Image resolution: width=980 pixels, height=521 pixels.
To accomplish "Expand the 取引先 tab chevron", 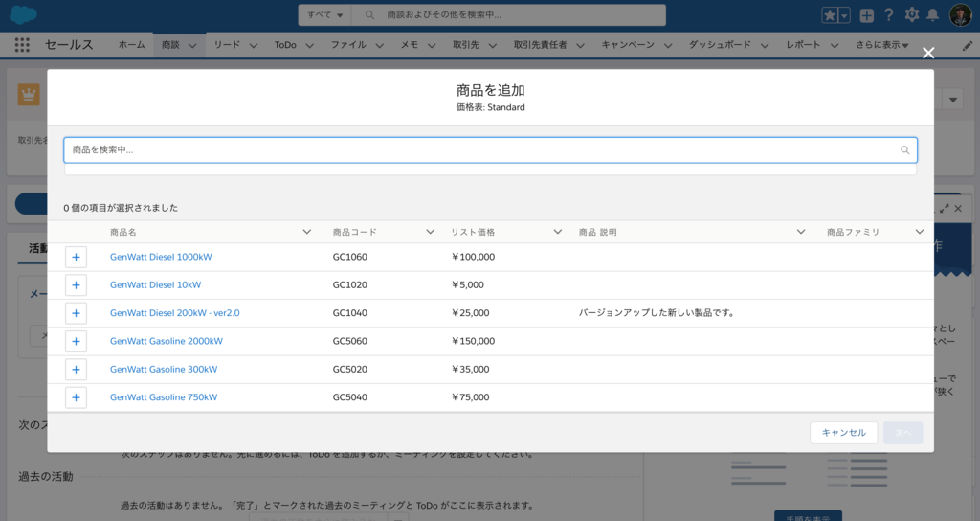I will (493, 46).
